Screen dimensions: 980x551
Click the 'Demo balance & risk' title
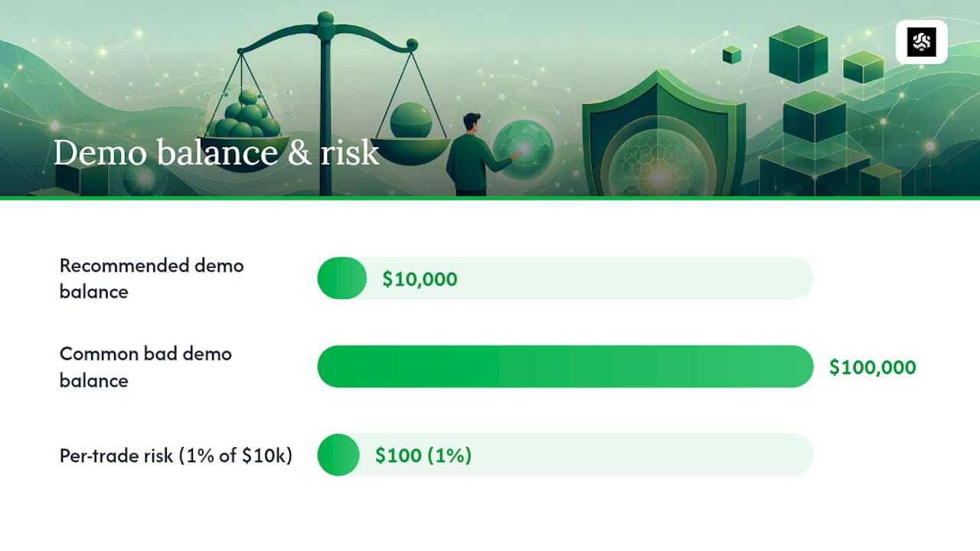(217, 153)
